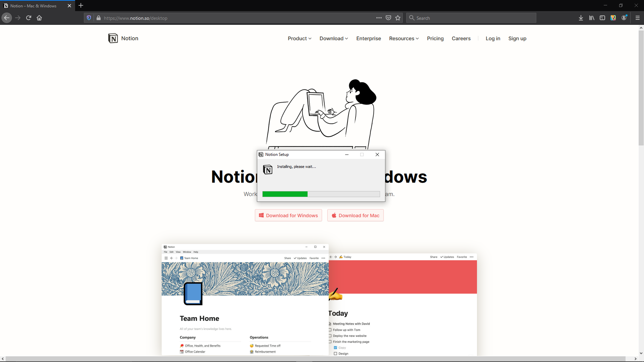
Task: Click the Today page screenshot thumbnail
Action: [x=403, y=304]
